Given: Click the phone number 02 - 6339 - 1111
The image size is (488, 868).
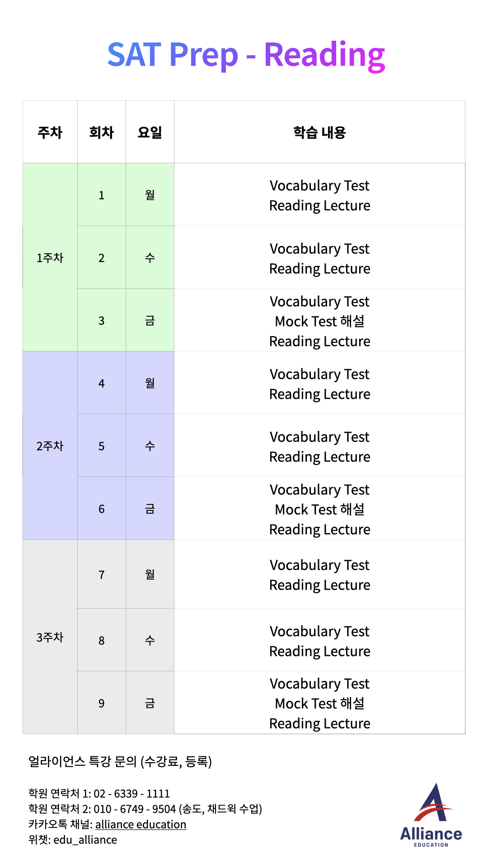Looking at the screenshot, I should tap(132, 793).
